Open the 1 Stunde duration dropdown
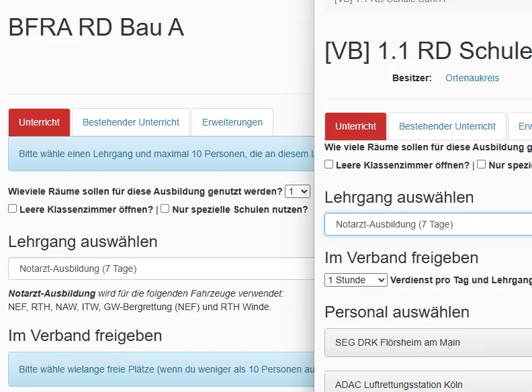The image size is (532, 392). point(356,280)
